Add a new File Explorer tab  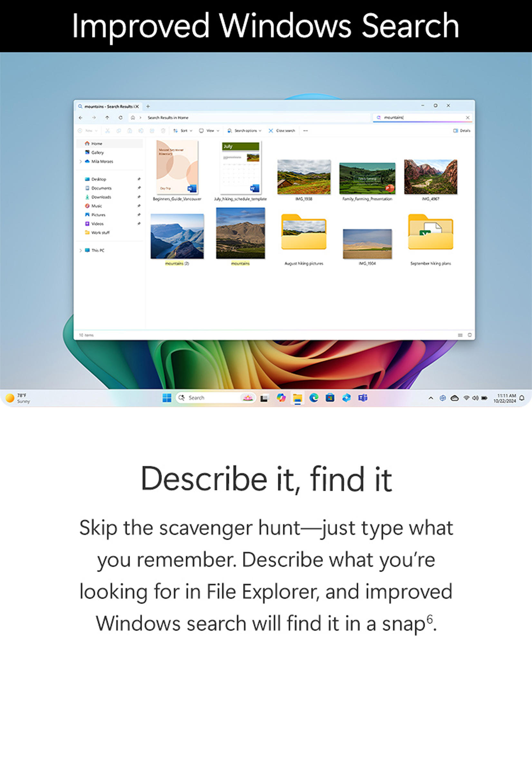[148, 107]
